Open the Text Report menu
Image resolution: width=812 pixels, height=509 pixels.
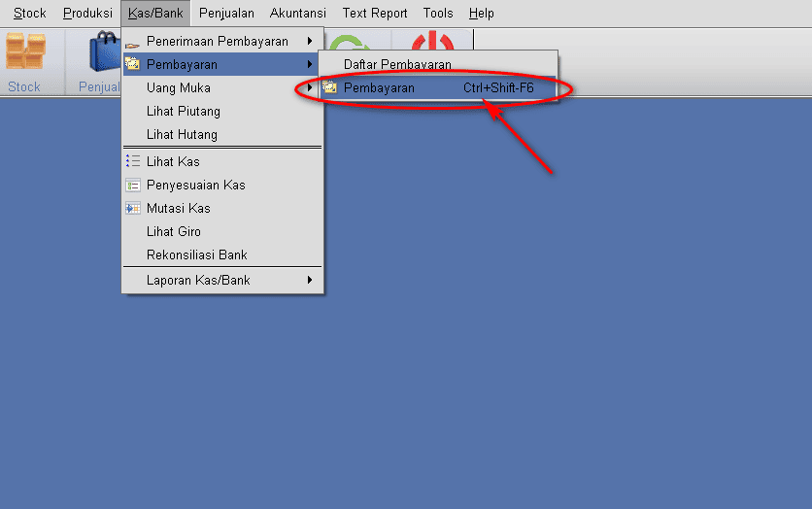pyautogui.click(x=375, y=13)
